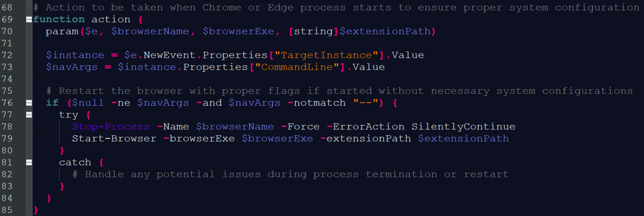Click line number 85 in the gutter
This screenshot has height=216, width=644.
[7, 209]
